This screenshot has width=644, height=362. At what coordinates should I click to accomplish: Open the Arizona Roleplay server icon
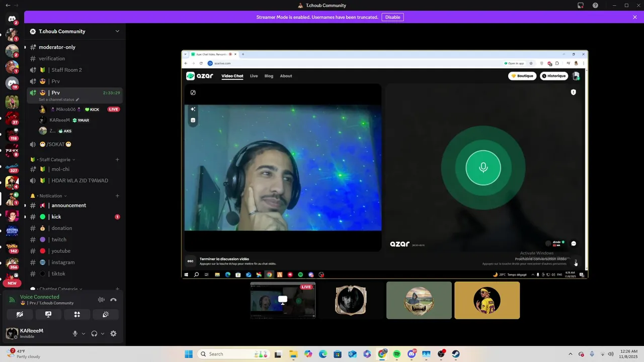(x=12, y=231)
